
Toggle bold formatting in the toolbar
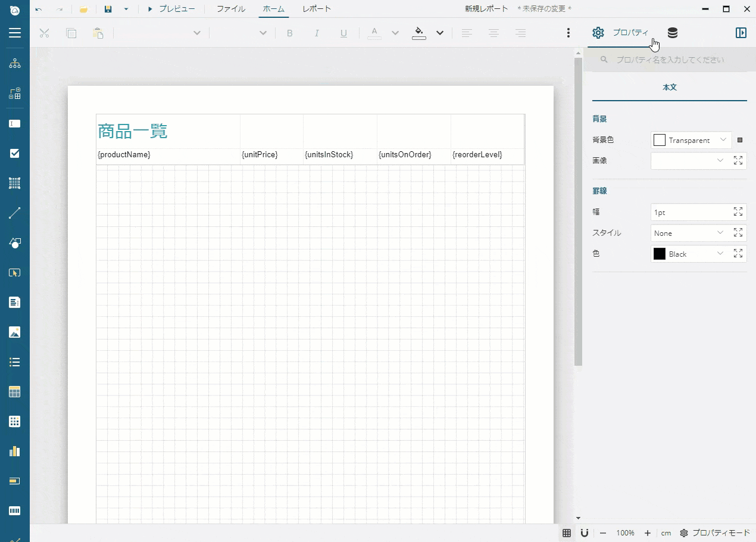coord(290,33)
